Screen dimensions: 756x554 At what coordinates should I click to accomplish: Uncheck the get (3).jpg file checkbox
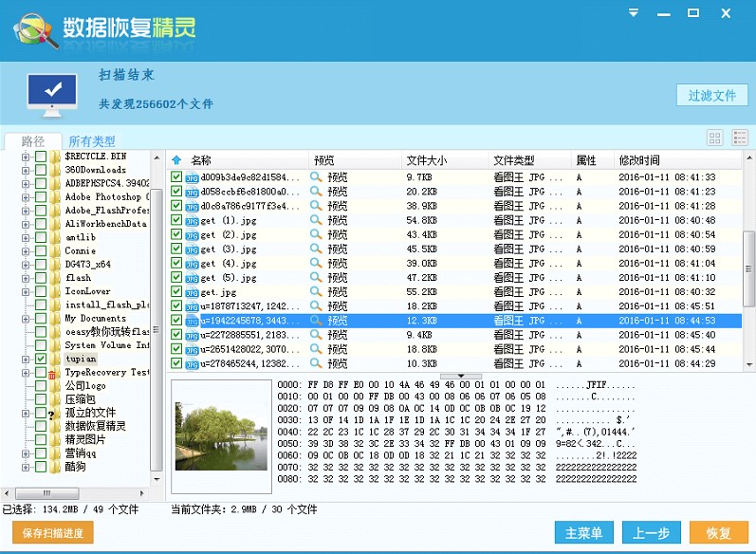pyautogui.click(x=176, y=249)
